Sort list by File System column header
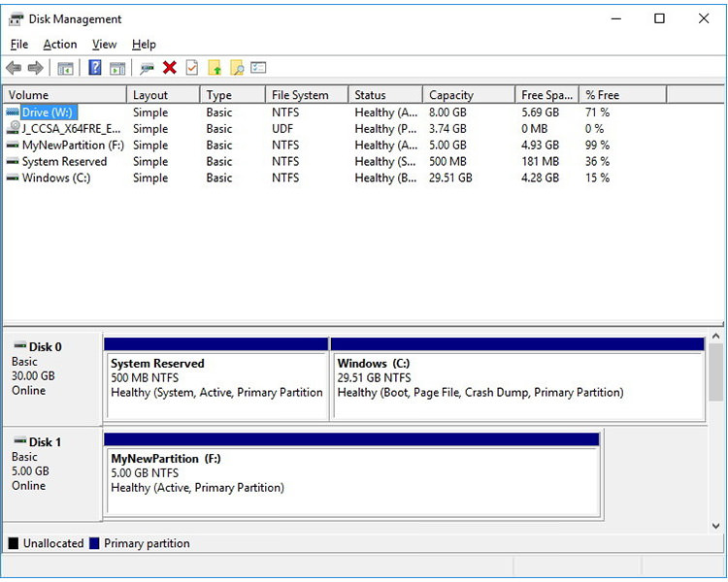The image size is (728, 582). click(x=299, y=95)
